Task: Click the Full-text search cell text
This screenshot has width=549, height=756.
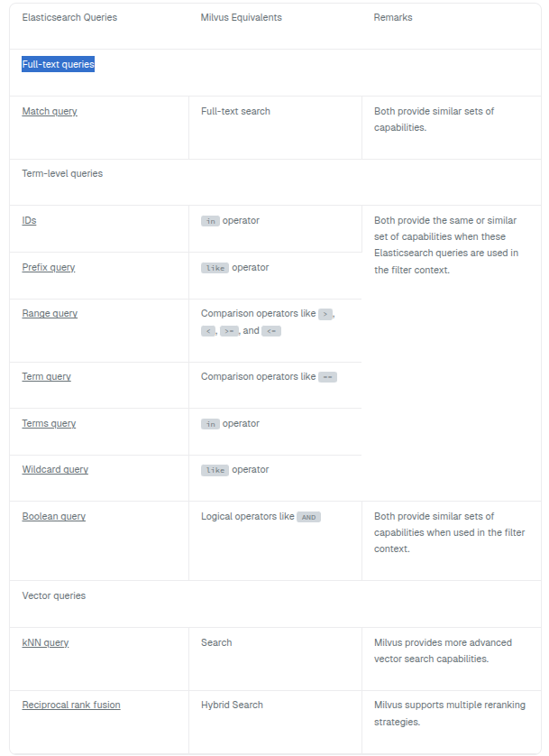Action: [235, 112]
